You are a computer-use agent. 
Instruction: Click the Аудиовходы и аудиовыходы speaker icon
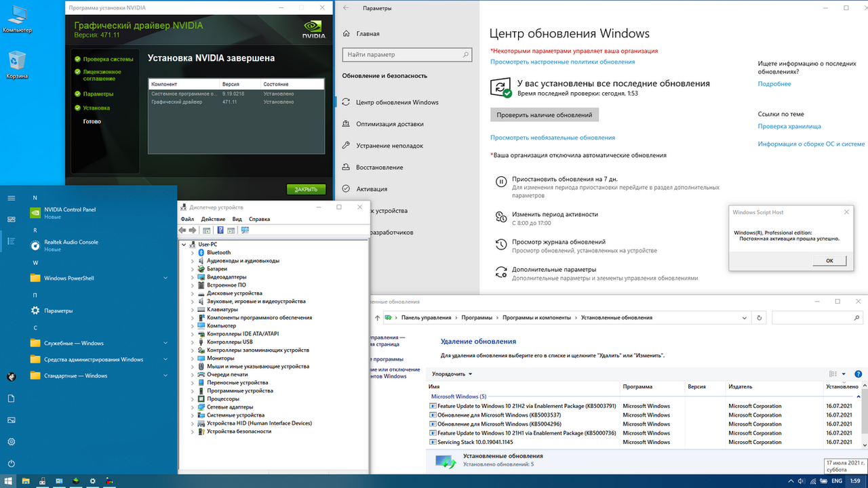201,261
